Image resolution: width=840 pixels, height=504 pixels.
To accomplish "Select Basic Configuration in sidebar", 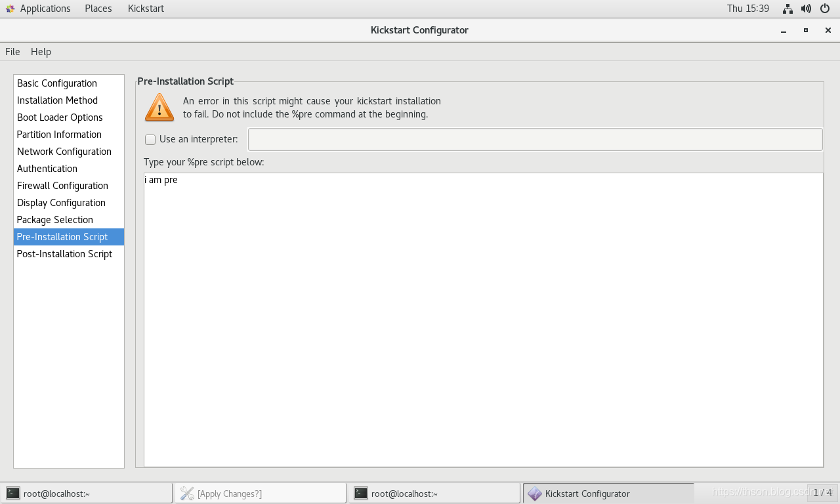I will (57, 83).
